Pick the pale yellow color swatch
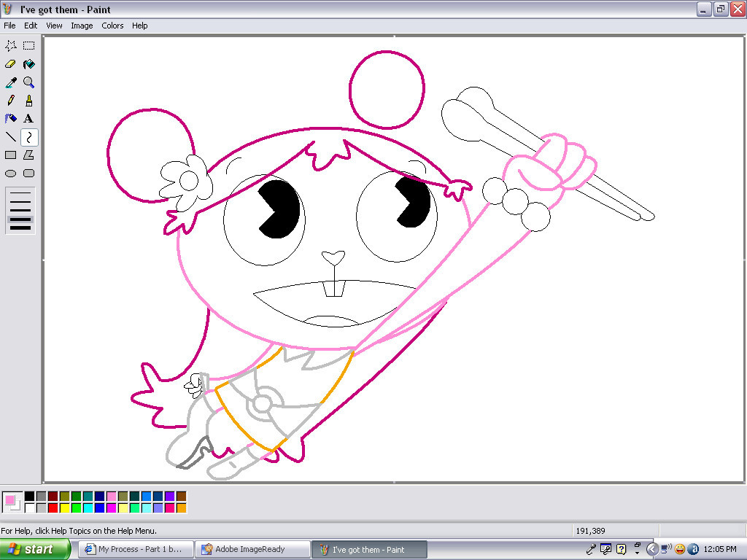747x560 pixels. (123, 508)
